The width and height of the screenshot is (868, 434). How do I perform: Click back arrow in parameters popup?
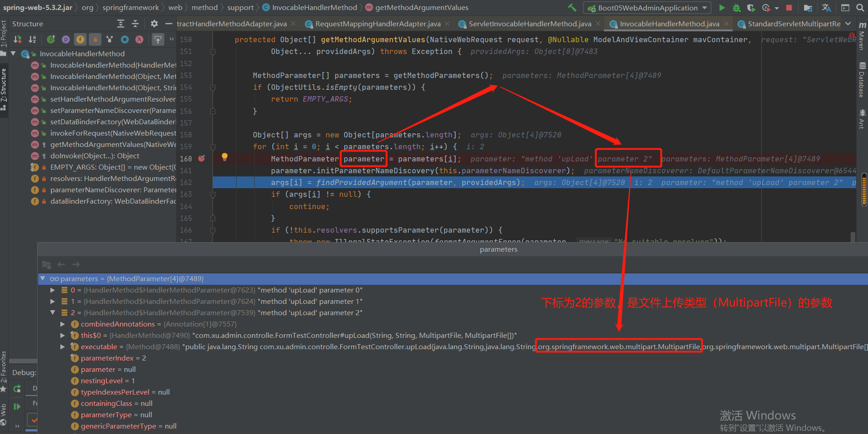pyautogui.click(x=61, y=264)
